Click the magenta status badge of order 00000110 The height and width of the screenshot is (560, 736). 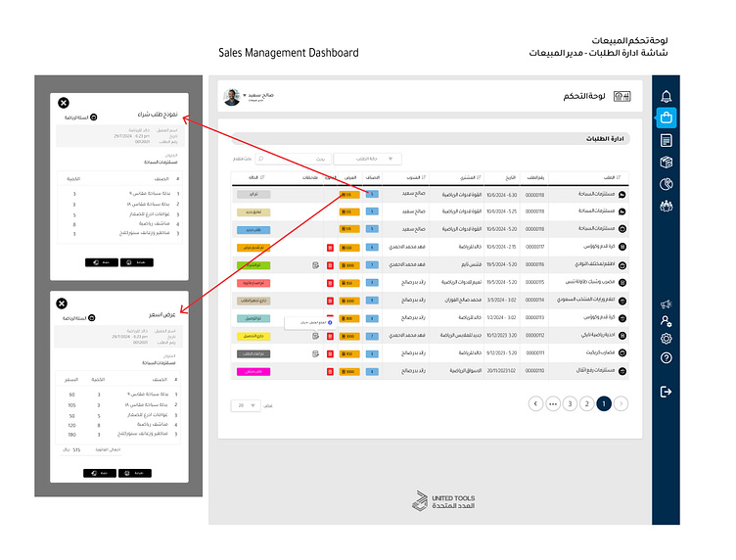click(x=253, y=372)
